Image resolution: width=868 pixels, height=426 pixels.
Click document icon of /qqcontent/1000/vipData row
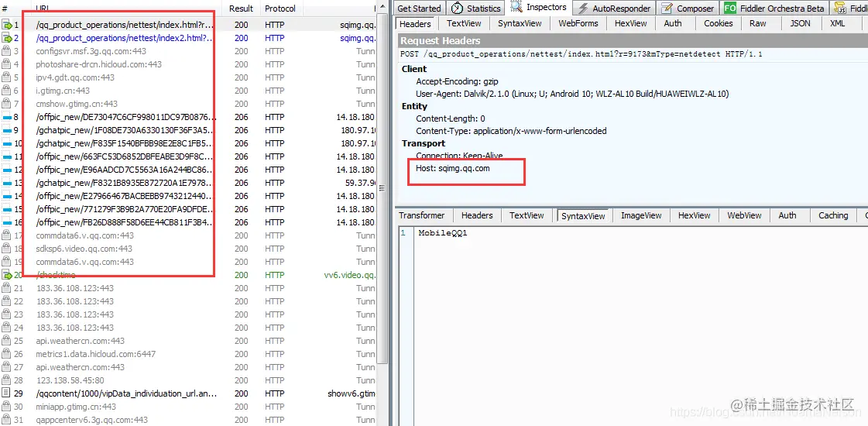(6, 393)
